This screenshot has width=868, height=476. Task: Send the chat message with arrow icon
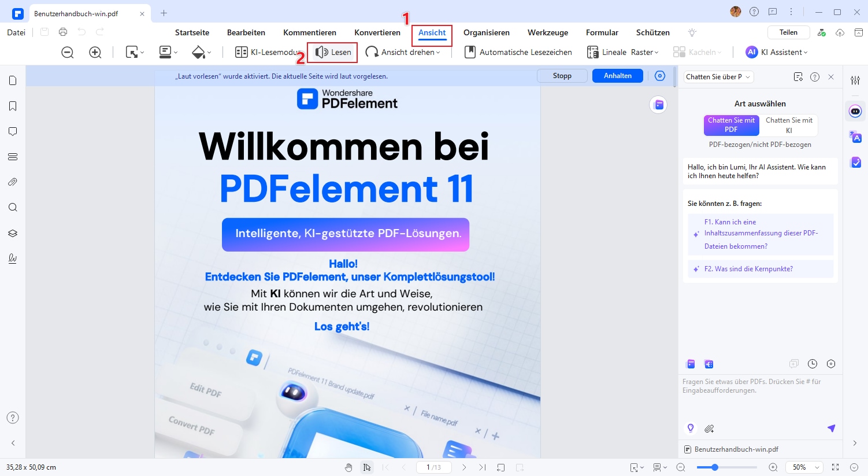tap(831, 428)
